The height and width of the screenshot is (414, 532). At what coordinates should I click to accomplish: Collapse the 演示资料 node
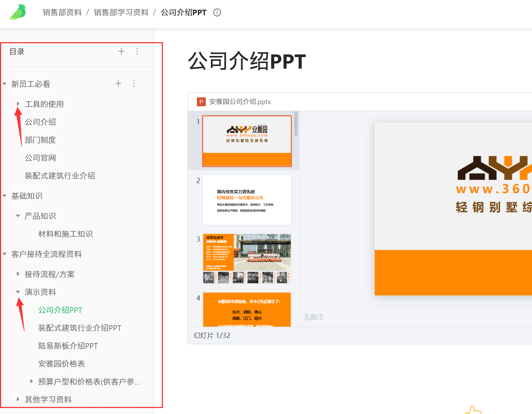[x=18, y=292]
